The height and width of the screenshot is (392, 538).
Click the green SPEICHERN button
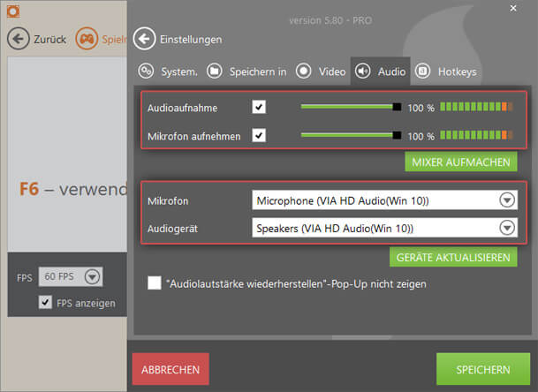click(x=482, y=369)
